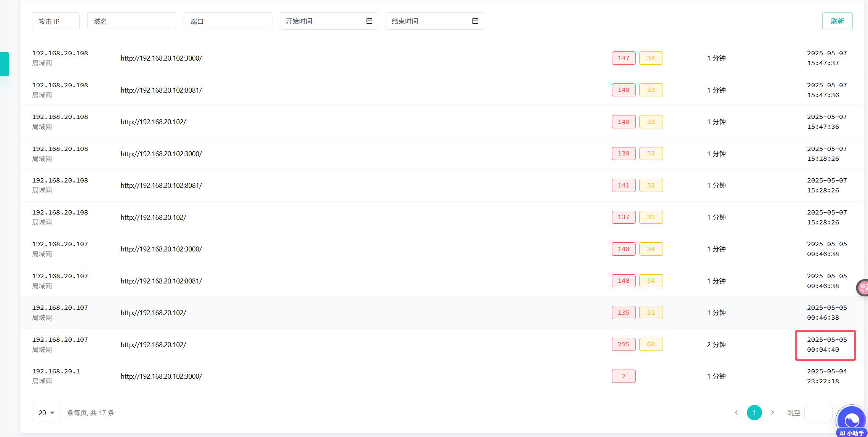Image resolution: width=868 pixels, height=437 pixels.
Task: Go to the previous page arrow
Action: 736,413
